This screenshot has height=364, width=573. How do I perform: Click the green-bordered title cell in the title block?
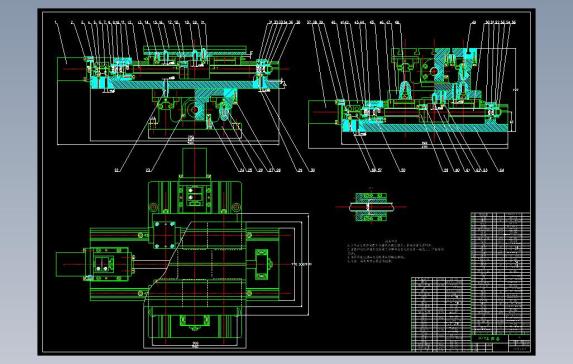point(489,339)
